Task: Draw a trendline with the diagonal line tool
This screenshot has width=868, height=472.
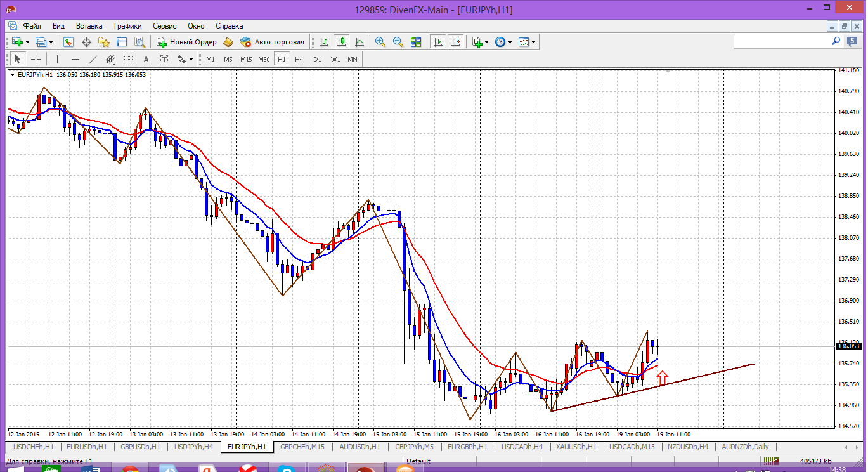Action: 93,59
